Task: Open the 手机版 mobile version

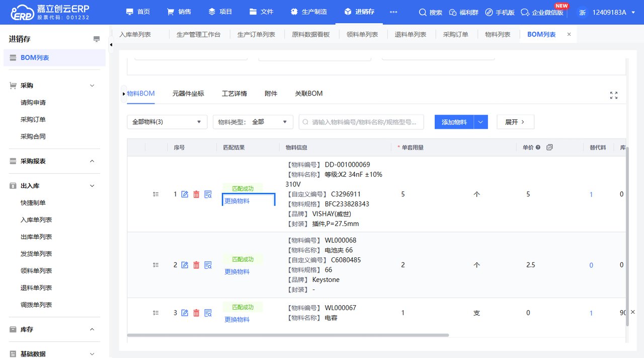Action: pyautogui.click(x=500, y=12)
